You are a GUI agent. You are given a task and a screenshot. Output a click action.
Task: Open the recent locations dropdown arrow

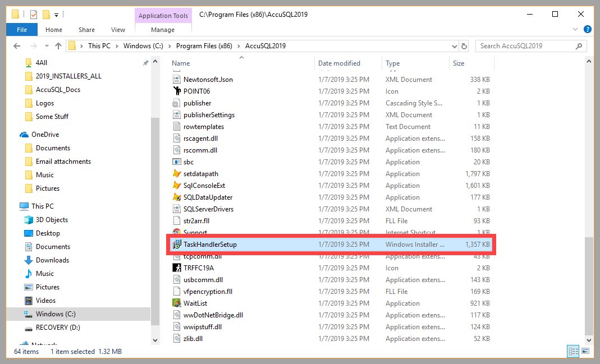[x=47, y=46]
